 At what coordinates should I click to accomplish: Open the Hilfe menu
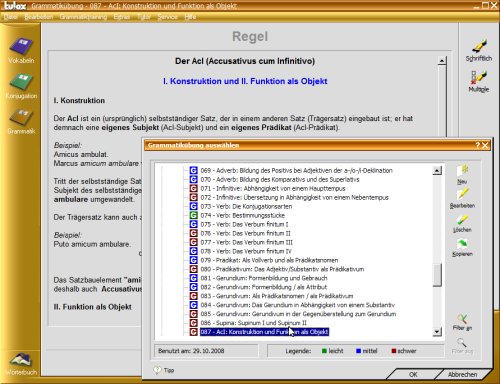pos(190,17)
